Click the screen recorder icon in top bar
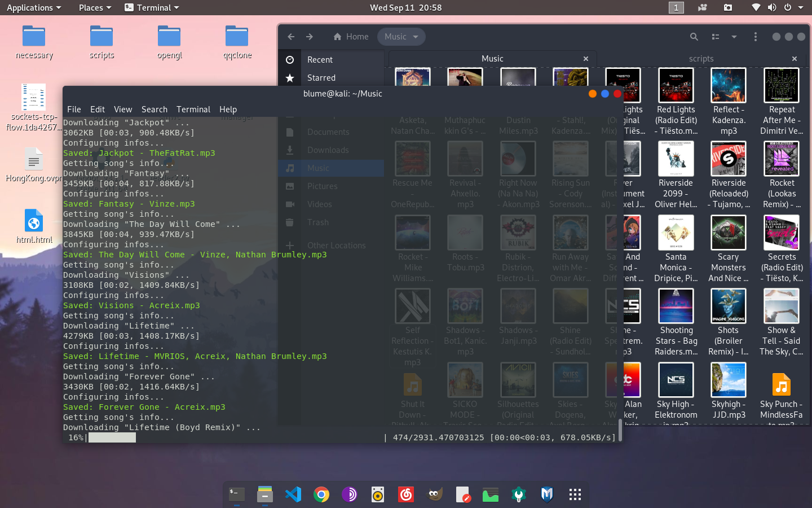The width and height of the screenshot is (812, 508). click(703, 7)
